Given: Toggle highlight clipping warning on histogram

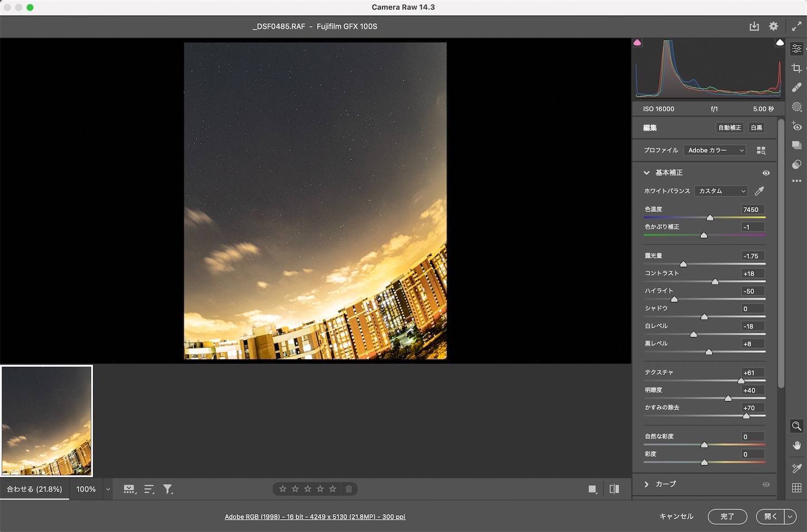Looking at the screenshot, I should [780, 42].
